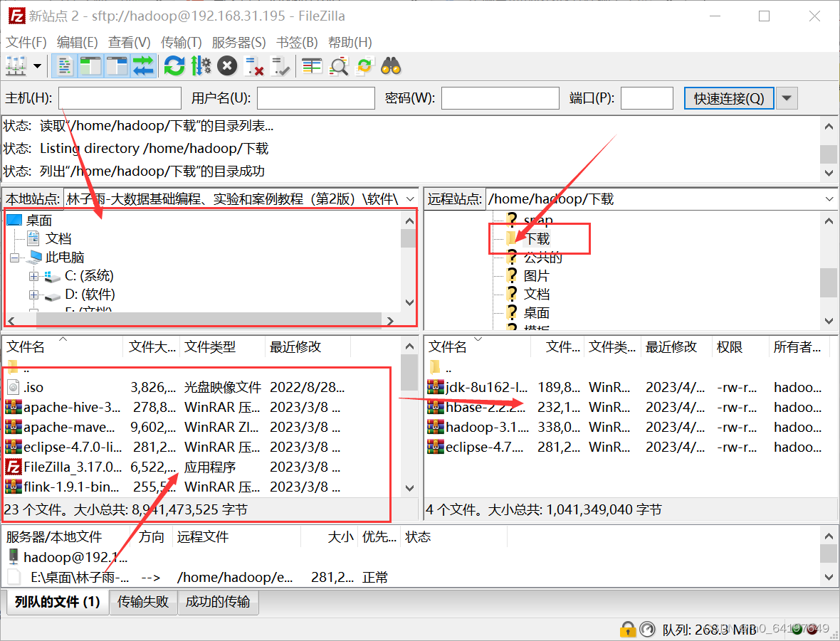The height and width of the screenshot is (641, 840).
Task: Open the 查看(V) menu
Action: (x=129, y=42)
